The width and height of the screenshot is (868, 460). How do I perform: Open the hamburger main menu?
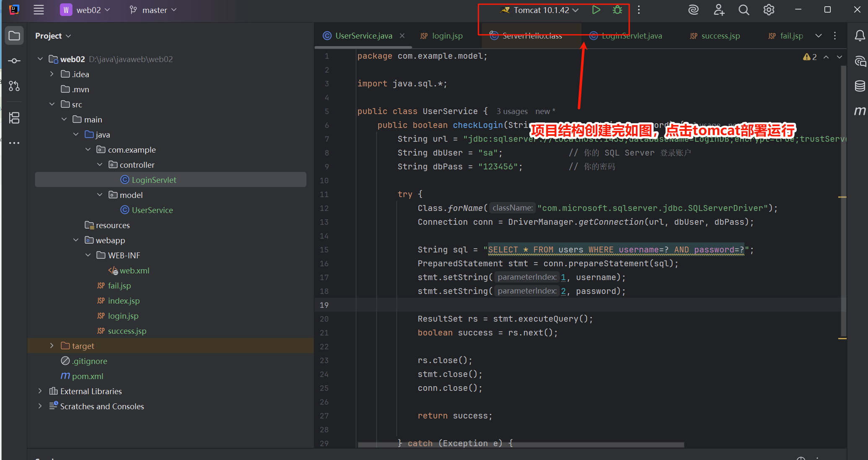[39, 10]
